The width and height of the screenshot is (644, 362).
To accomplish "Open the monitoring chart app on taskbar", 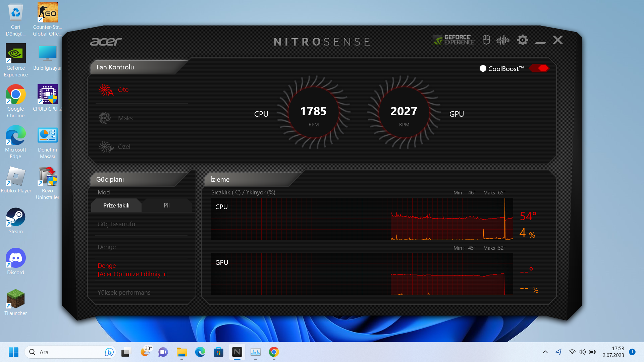I will (255, 352).
